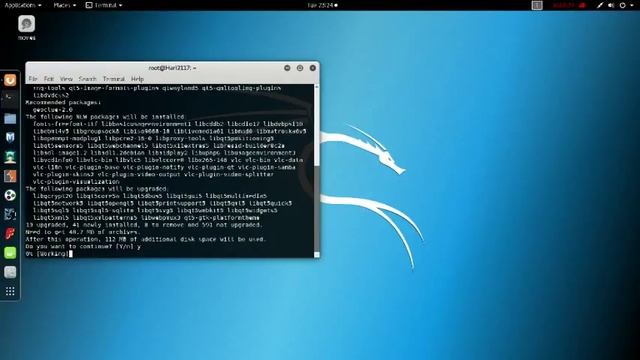Open the Terminal app menu in top bar
This screenshot has width=640, height=360.
(104, 5)
